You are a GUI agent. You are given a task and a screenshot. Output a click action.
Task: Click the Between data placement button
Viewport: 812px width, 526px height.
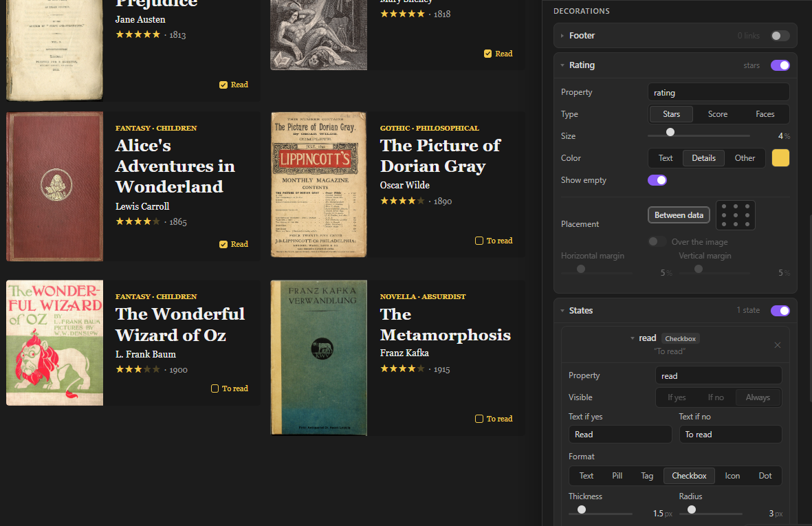pyautogui.click(x=679, y=215)
